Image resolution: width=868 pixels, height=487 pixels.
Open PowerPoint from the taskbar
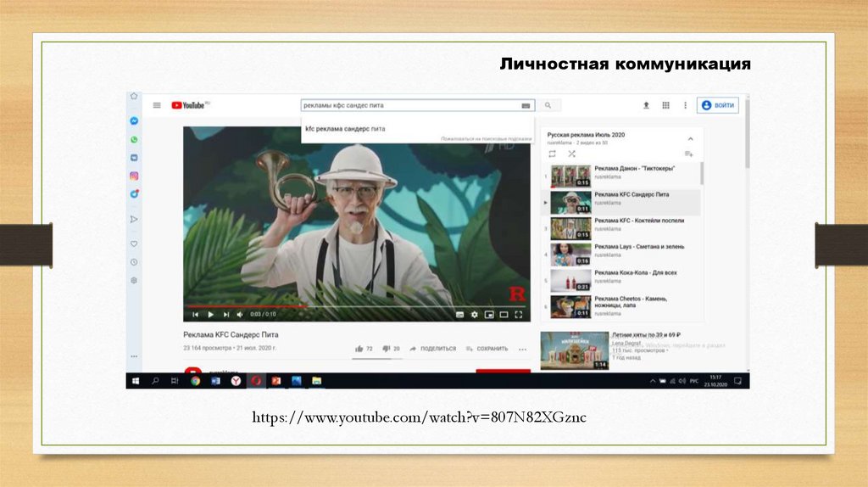(275, 381)
